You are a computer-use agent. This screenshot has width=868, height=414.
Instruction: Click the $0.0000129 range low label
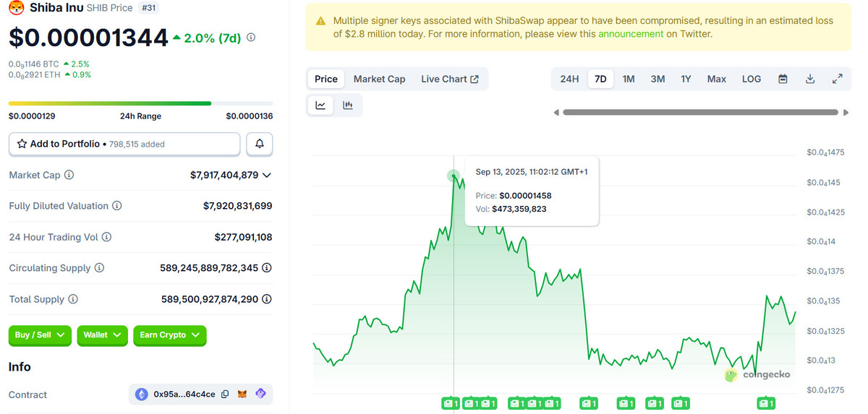(x=32, y=116)
